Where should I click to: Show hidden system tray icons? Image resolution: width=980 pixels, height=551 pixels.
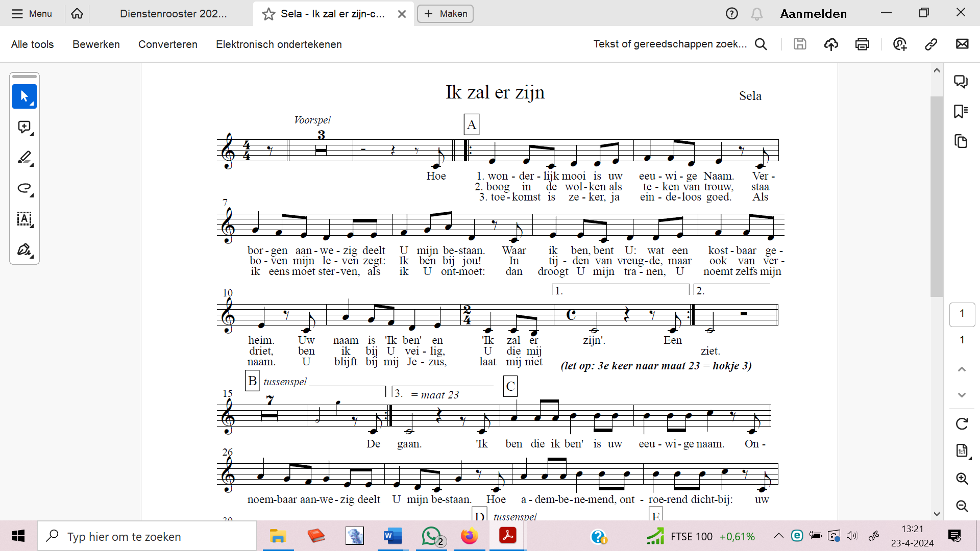click(x=778, y=536)
